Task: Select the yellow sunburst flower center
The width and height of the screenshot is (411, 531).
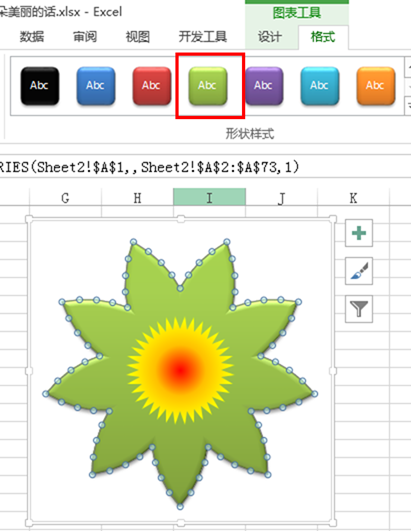Action: click(180, 371)
